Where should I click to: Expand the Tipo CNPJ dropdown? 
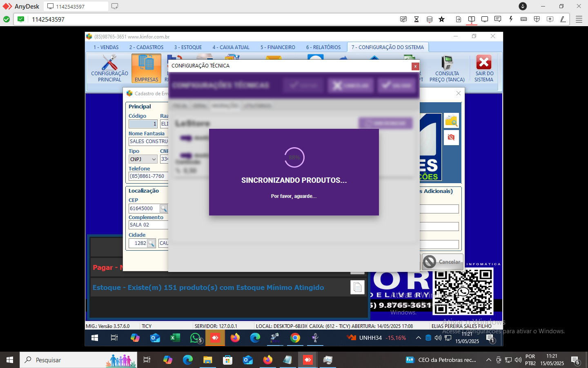(x=154, y=159)
